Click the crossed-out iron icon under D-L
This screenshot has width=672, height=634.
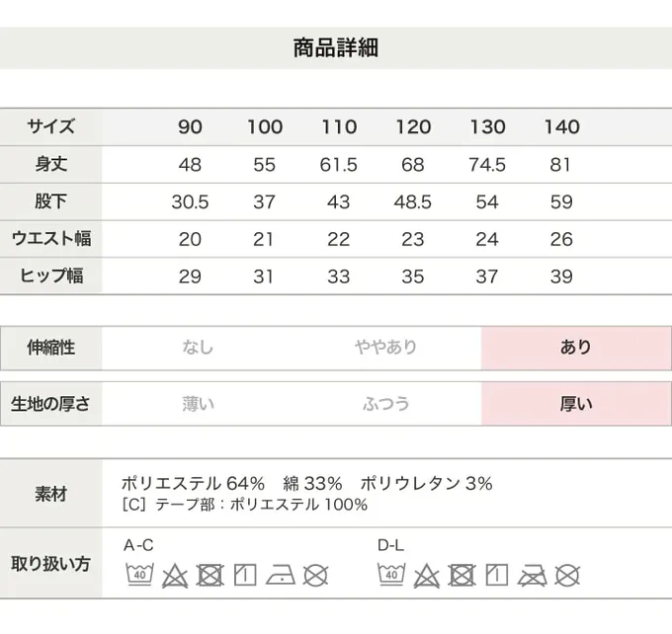point(533,574)
